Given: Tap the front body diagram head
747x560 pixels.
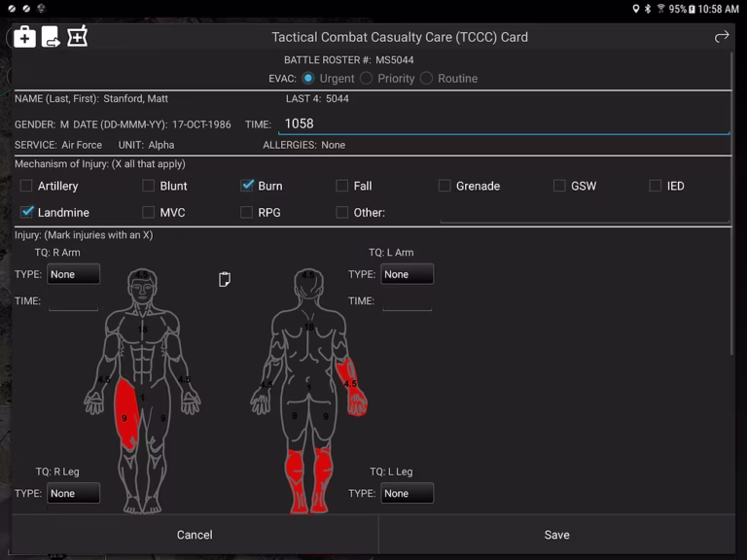Looking at the screenshot, I should pos(142,284).
